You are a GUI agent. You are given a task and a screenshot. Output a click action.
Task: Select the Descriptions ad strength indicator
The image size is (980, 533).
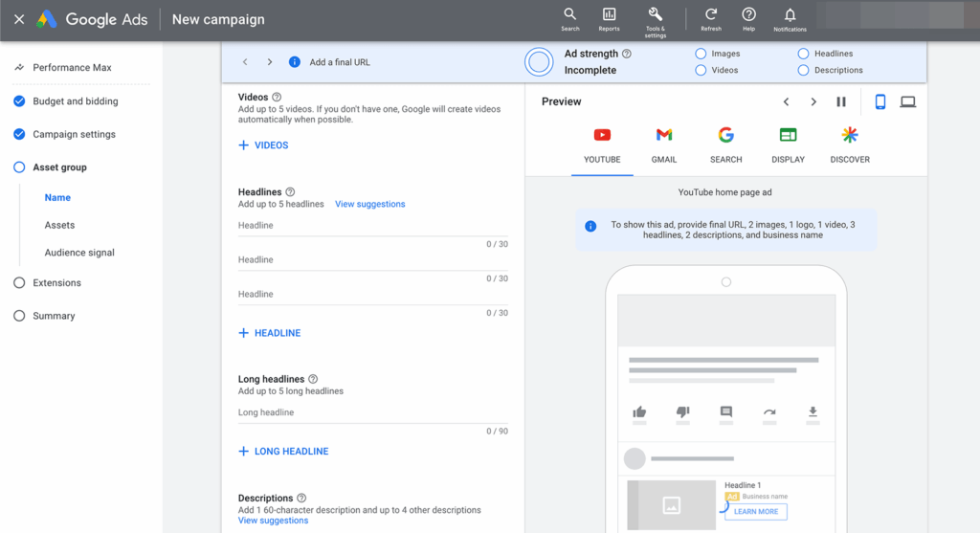coord(804,70)
